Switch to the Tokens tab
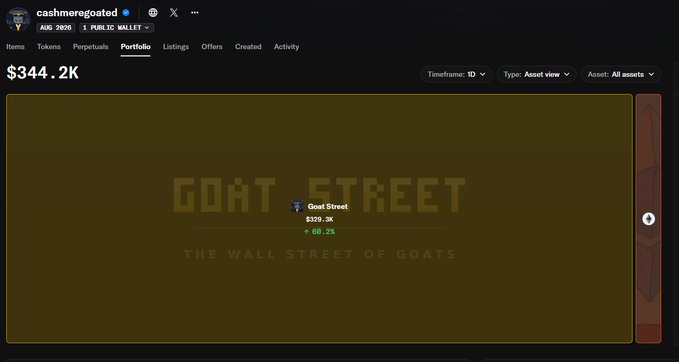The image size is (679, 362). tap(49, 47)
